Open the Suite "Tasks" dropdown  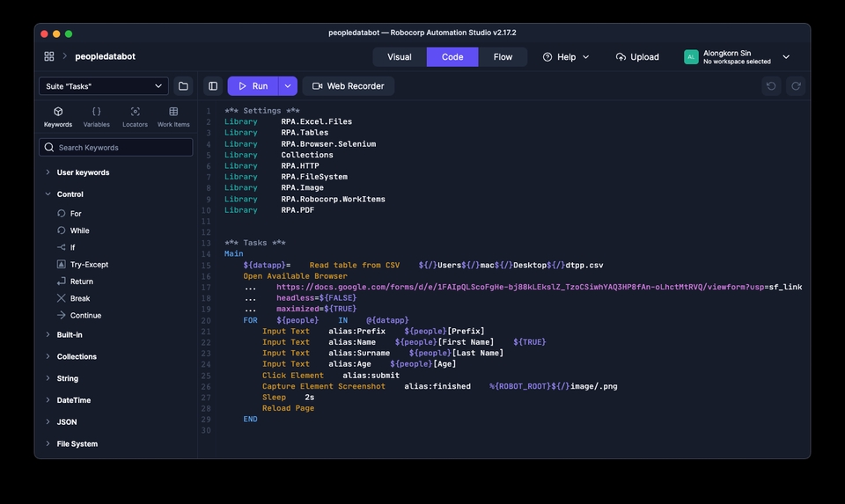pos(104,86)
